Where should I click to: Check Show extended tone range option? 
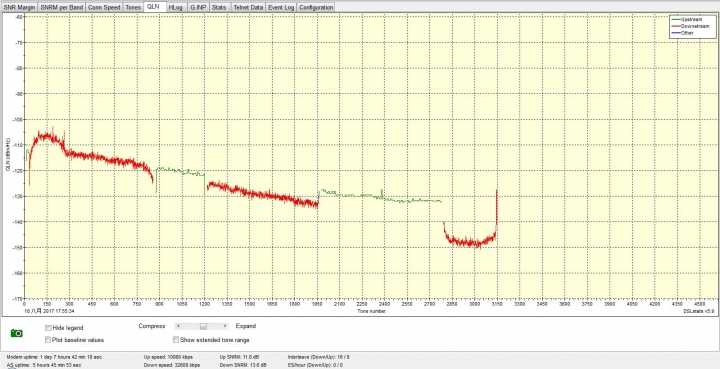click(x=176, y=340)
